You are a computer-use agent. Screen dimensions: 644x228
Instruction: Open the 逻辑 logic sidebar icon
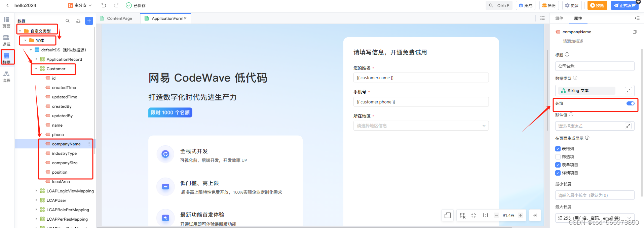pyautogui.click(x=6, y=40)
